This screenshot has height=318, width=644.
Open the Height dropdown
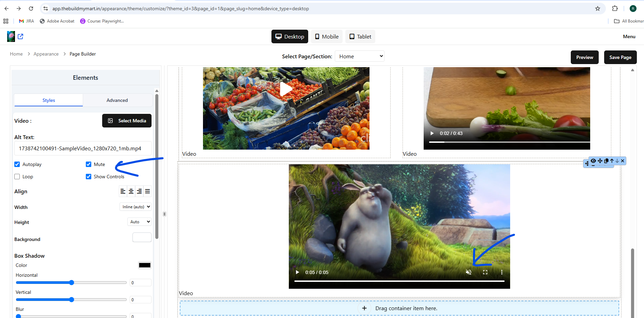coord(139,222)
